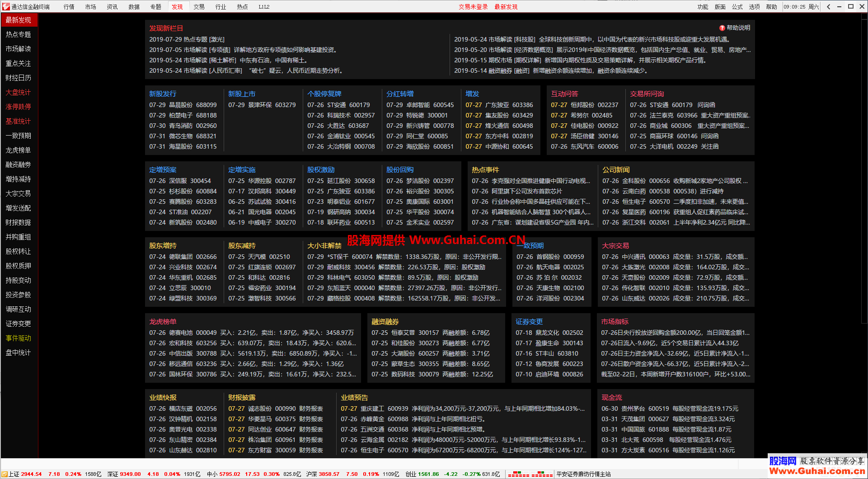This screenshot has height=479, width=868.
Task: Open the 市场指标 section heading
Action: pyautogui.click(x=615, y=321)
